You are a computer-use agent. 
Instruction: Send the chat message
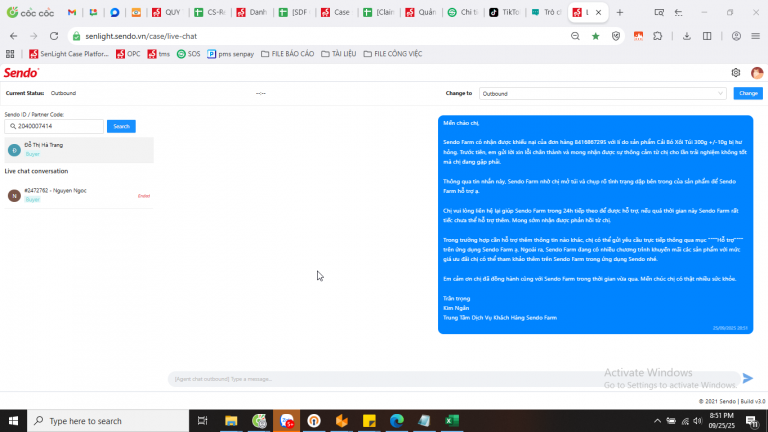tap(747, 378)
